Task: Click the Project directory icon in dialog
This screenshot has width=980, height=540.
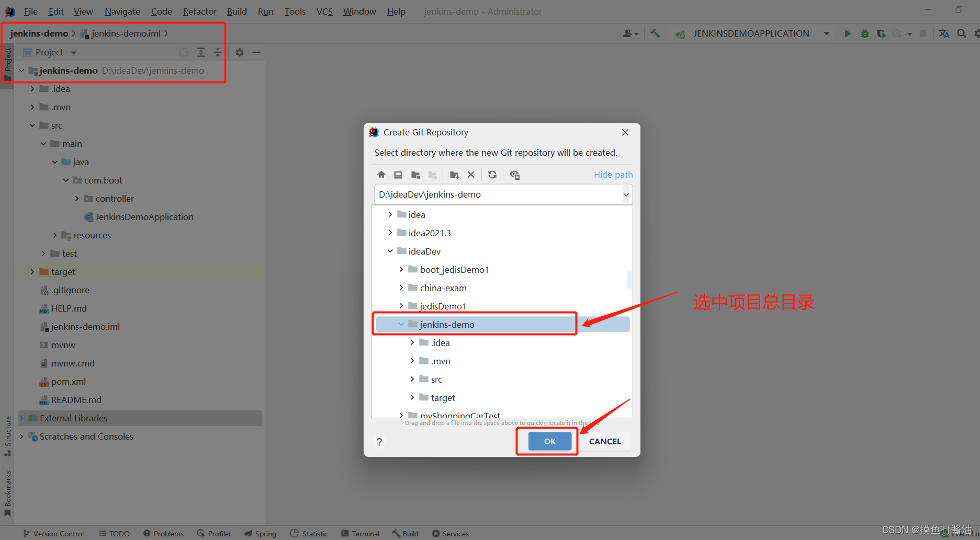Action: tap(415, 175)
